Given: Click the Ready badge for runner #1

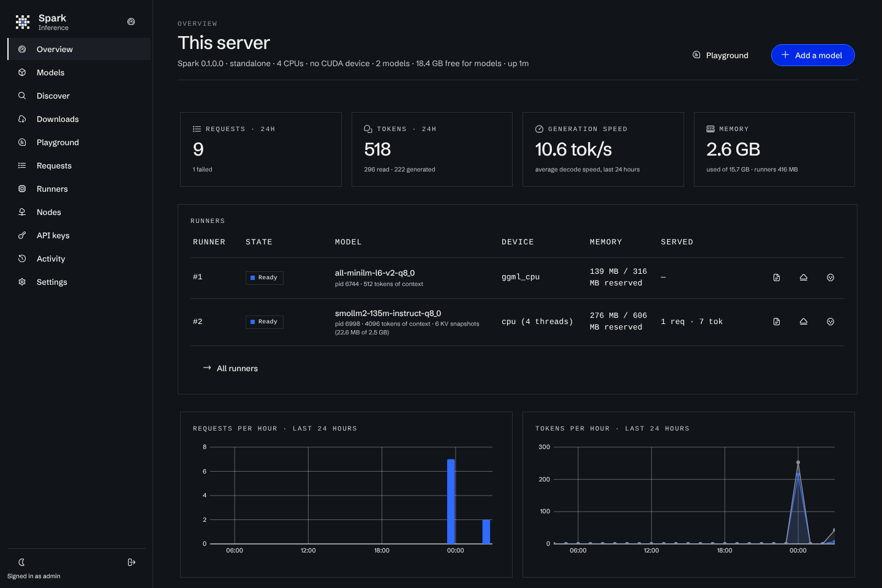Looking at the screenshot, I should pyautogui.click(x=265, y=277).
